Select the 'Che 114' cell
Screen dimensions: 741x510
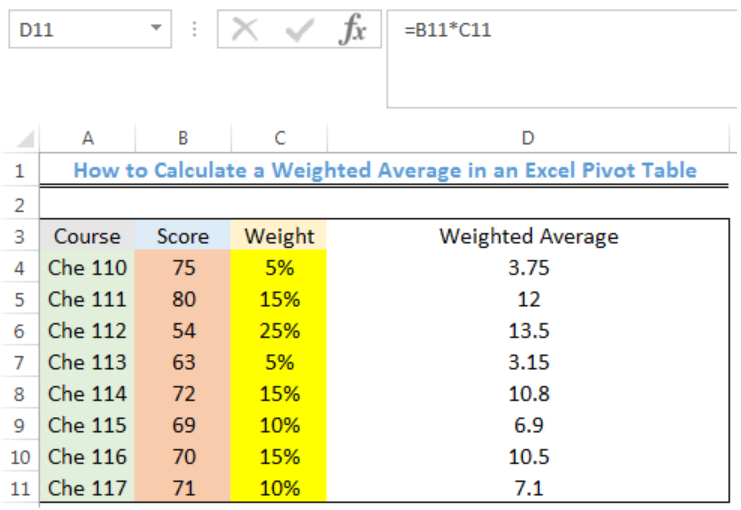87,394
